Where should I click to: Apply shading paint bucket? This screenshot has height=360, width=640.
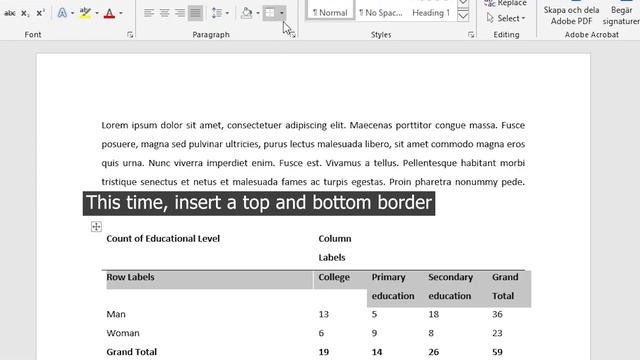pyautogui.click(x=246, y=13)
